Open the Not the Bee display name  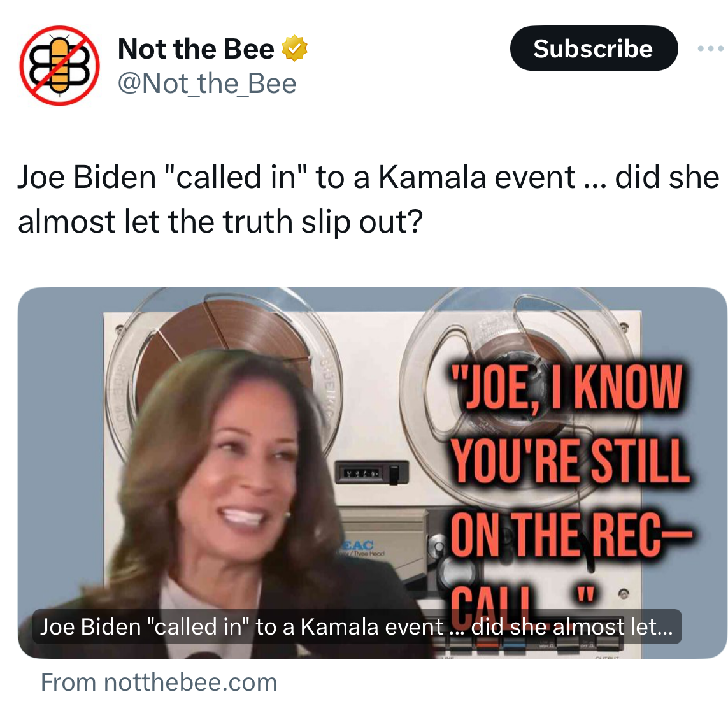(196, 48)
